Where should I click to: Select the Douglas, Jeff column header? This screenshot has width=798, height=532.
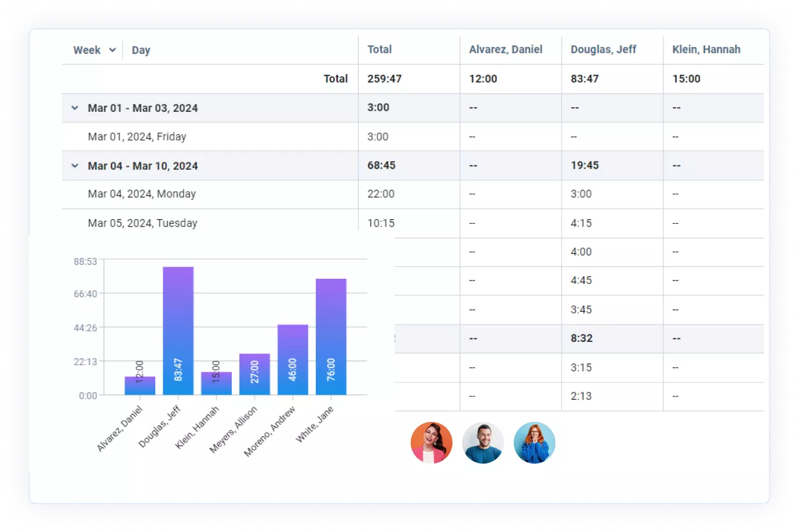point(603,49)
